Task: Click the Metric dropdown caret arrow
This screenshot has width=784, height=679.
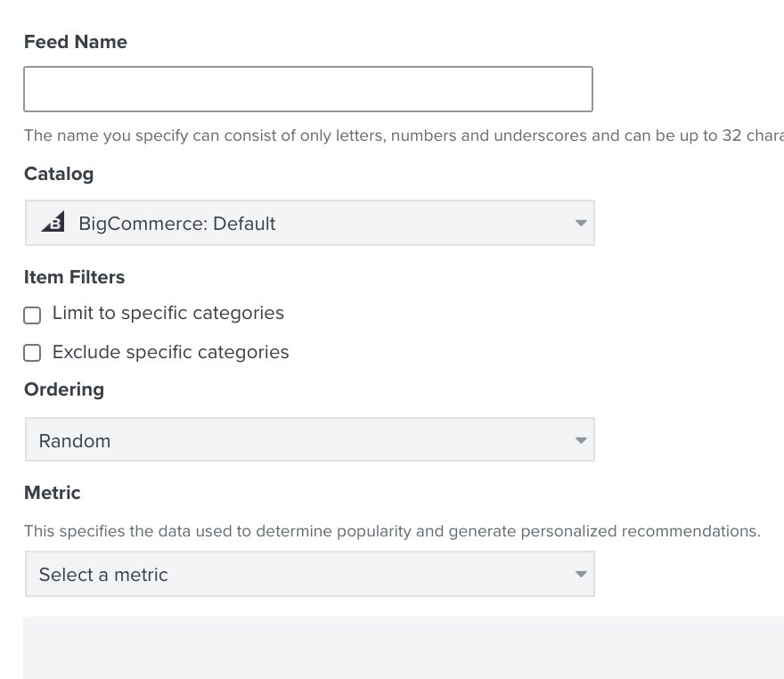Action: coord(581,574)
